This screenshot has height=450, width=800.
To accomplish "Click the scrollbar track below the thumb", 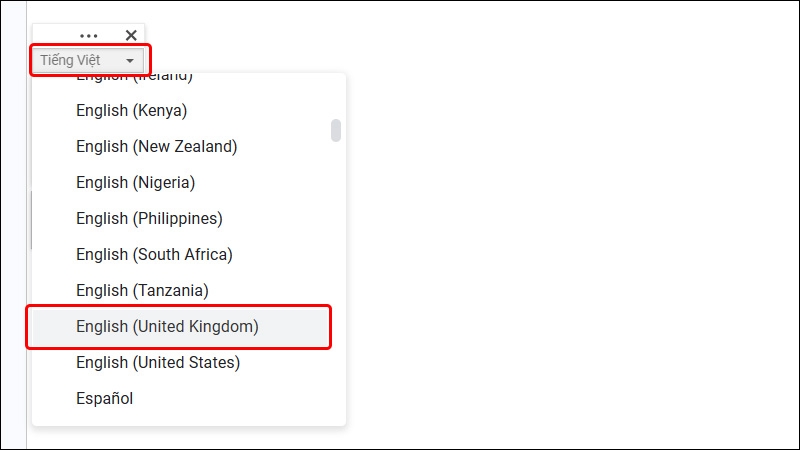I will pyautogui.click(x=336, y=281).
